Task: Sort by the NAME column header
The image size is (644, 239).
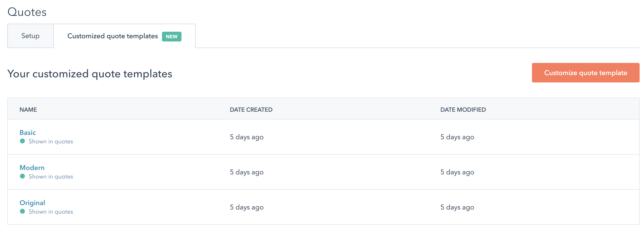Action: click(x=28, y=110)
